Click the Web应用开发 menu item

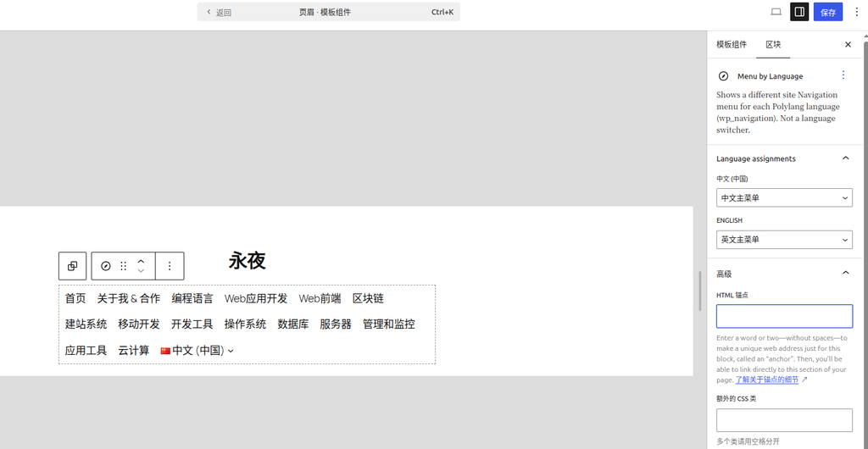coord(256,298)
